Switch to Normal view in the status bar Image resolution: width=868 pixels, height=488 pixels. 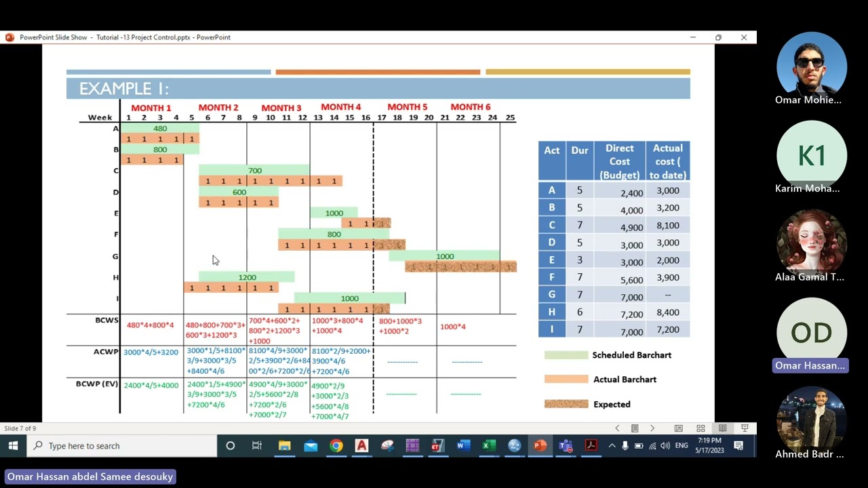[x=678, y=428]
